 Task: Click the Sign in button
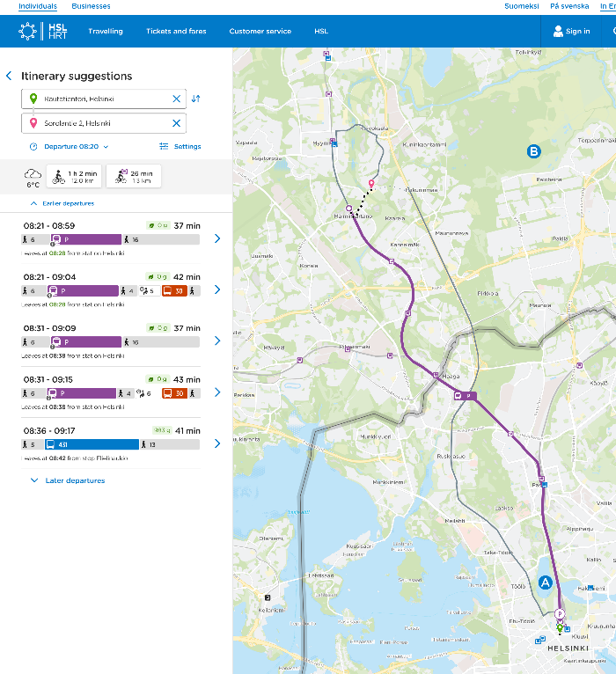[572, 32]
